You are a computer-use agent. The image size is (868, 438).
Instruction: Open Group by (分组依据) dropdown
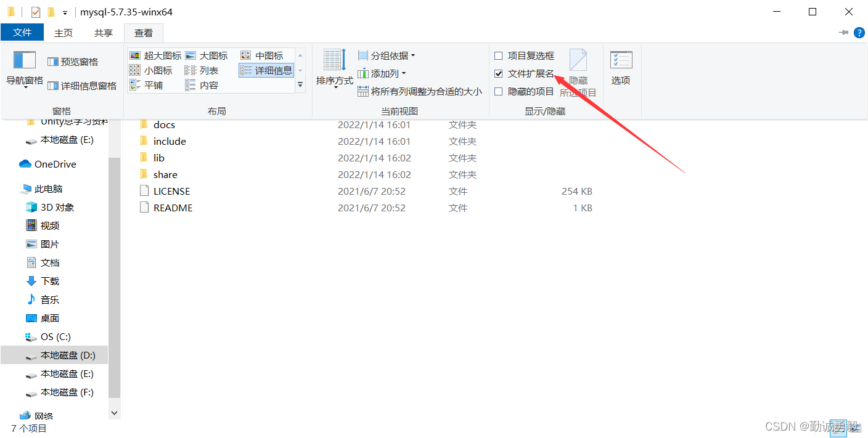point(387,55)
